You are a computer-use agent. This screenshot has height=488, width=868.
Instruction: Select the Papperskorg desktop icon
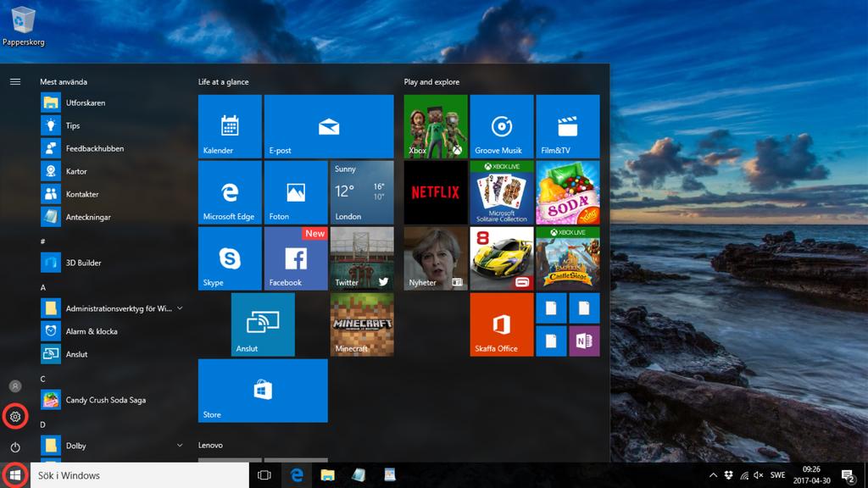[23, 26]
